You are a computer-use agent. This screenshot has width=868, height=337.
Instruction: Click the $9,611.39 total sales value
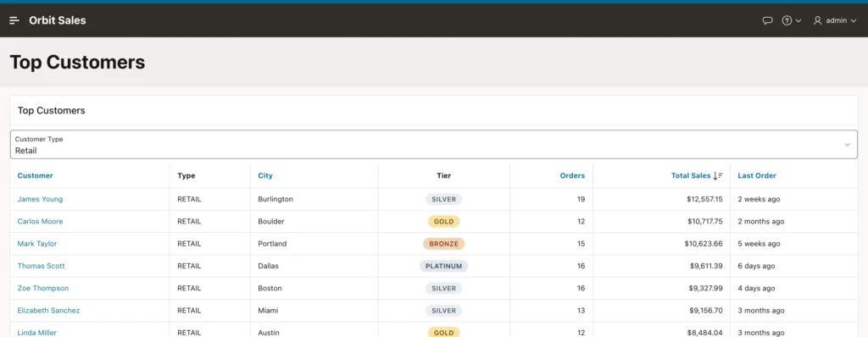tap(706, 266)
